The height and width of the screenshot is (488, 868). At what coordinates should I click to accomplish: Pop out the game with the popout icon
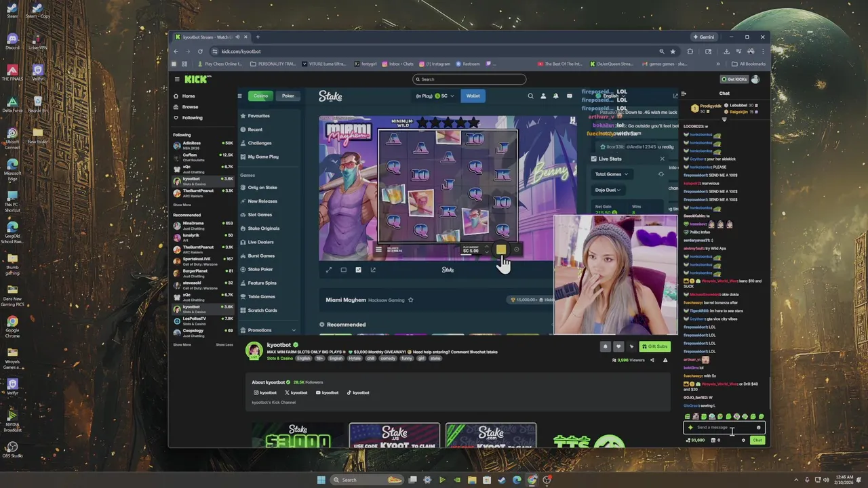click(373, 270)
